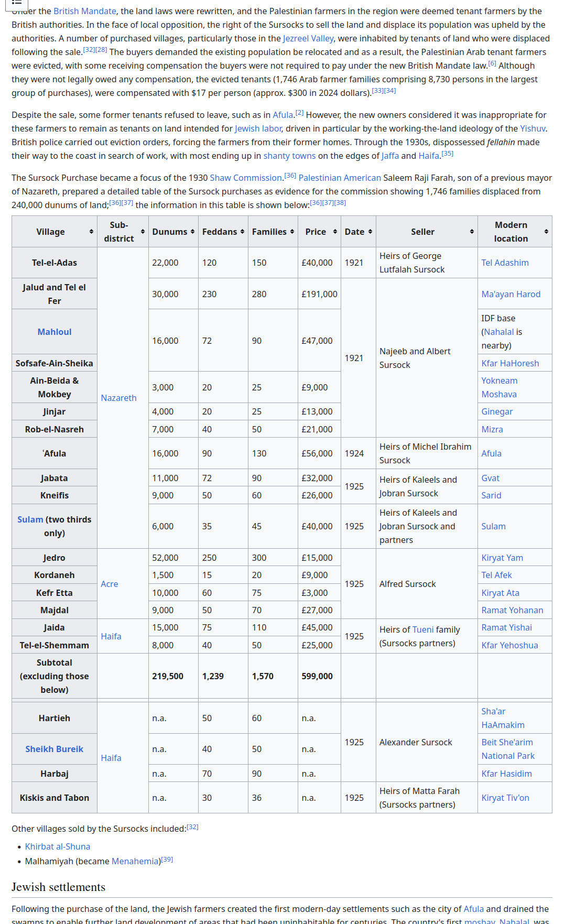Open the Jezreel Valley link

click(308, 38)
